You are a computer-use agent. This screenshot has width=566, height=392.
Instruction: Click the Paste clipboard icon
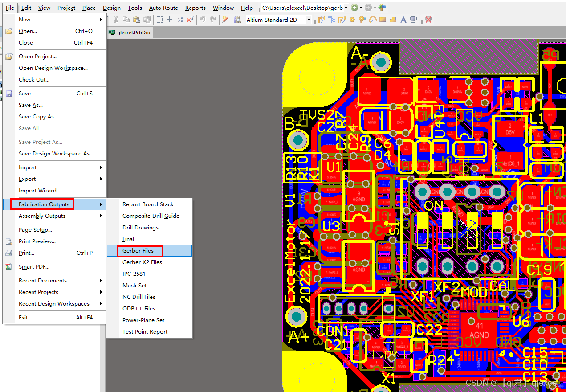136,20
